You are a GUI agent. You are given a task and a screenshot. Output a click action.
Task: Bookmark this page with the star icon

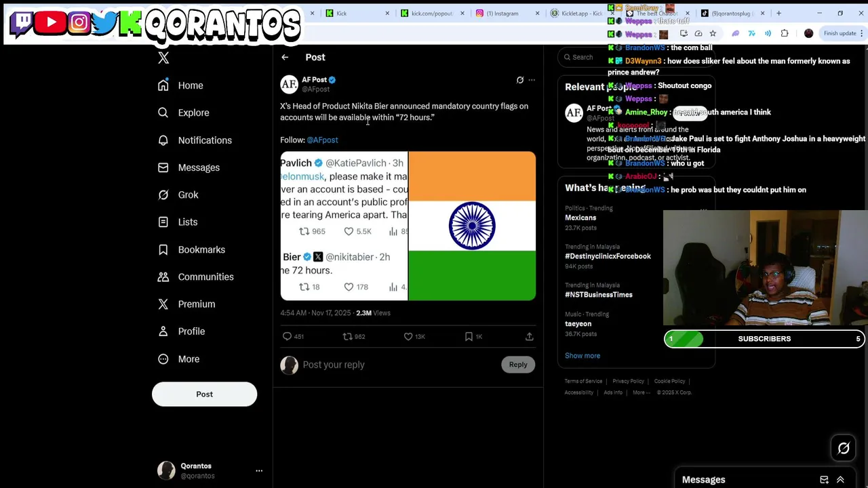pyautogui.click(x=713, y=33)
